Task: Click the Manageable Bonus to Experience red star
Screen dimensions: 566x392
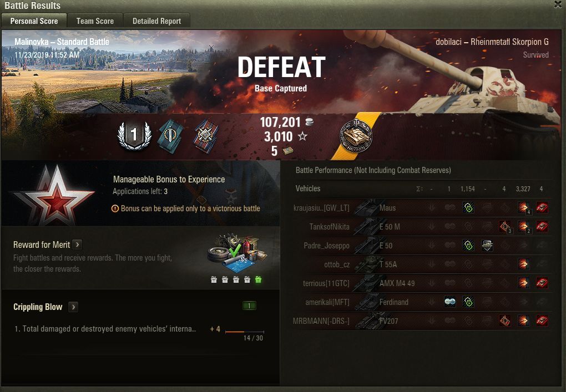Action: pyautogui.click(x=55, y=195)
